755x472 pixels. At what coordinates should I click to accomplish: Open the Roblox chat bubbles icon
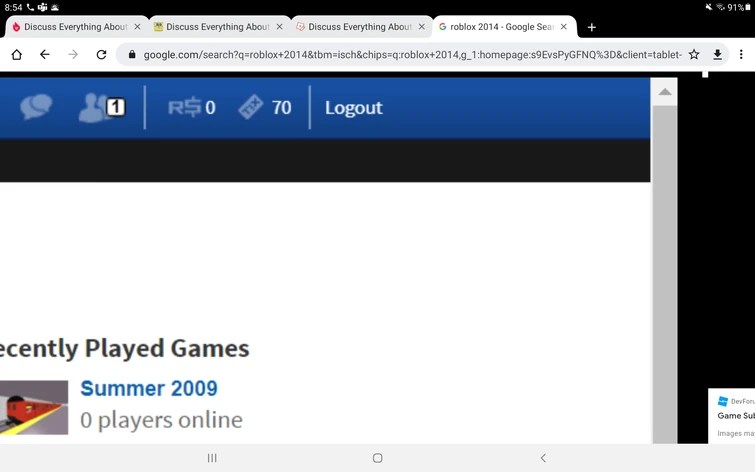click(36, 106)
